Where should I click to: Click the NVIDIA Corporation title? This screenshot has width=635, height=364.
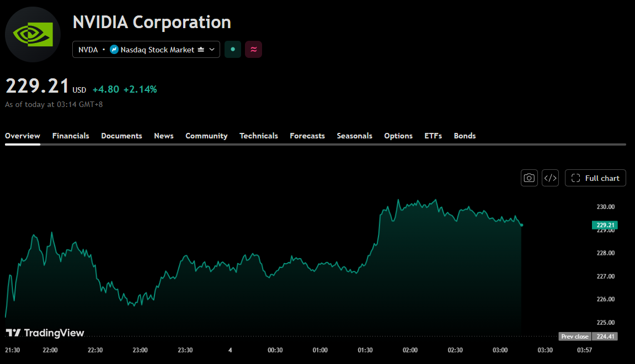(152, 22)
